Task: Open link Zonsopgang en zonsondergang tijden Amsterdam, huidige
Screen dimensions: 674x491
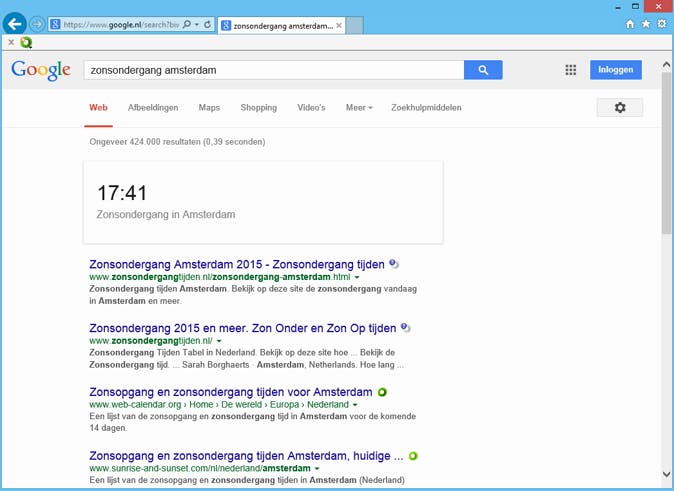Action: click(246, 456)
